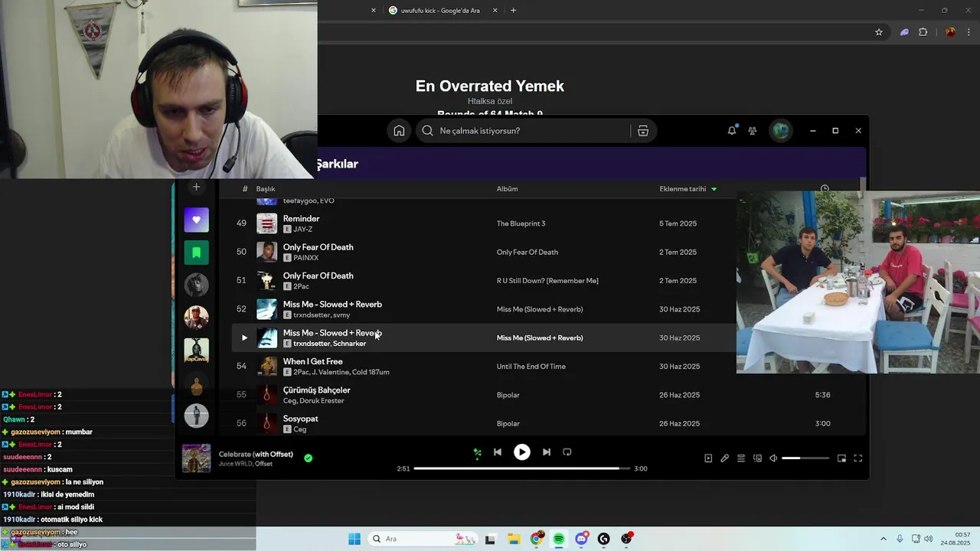Mute Spotify with speaker icon

pyautogui.click(x=773, y=458)
